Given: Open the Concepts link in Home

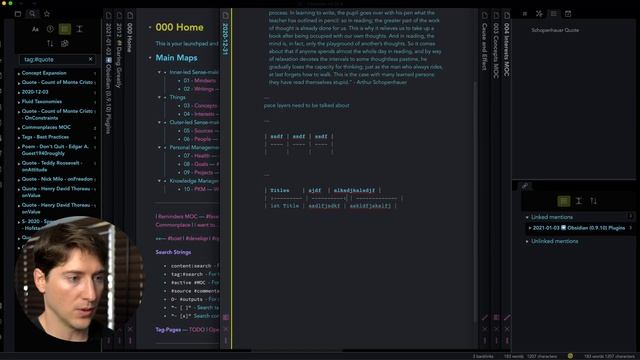Looking at the screenshot, I should (206, 106).
